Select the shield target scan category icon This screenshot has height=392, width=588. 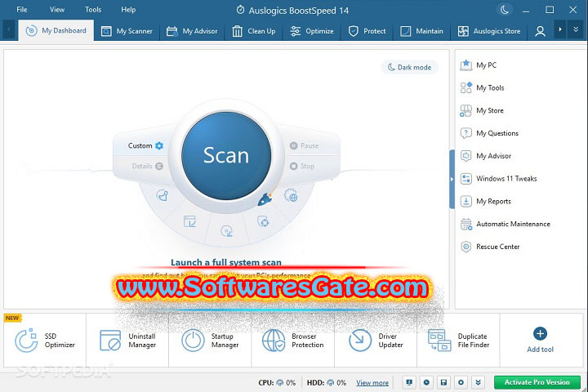click(263, 221)
